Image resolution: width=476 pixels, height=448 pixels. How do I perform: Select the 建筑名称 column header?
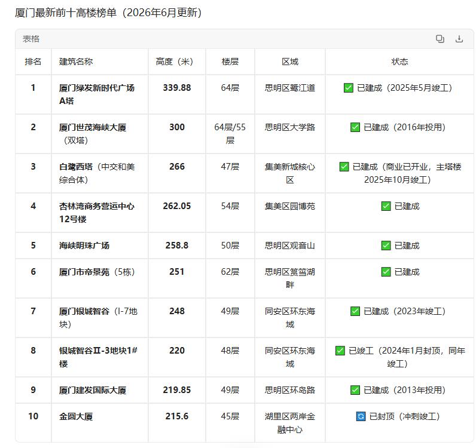(x=76, y=62)
